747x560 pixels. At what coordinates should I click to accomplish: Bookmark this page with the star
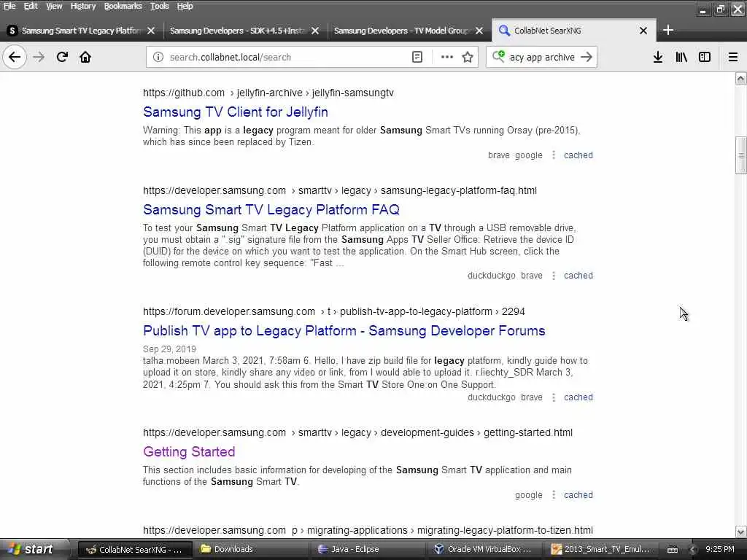pos(468,57)
